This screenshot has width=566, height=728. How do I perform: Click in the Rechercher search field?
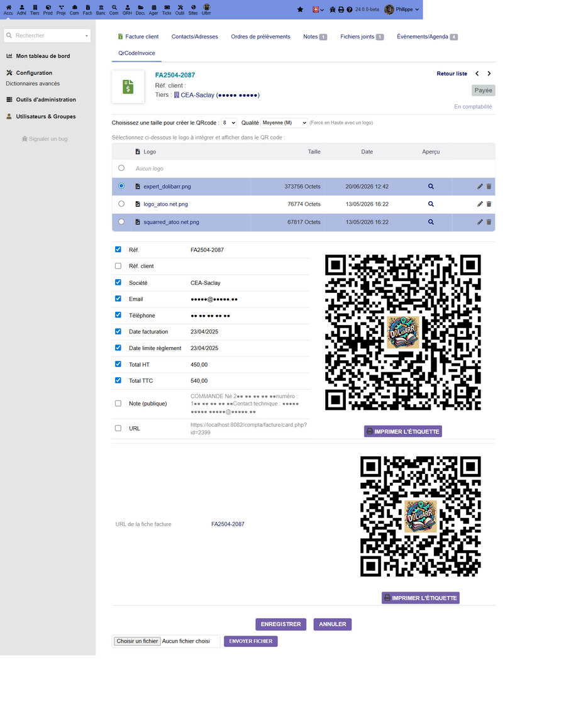click(x=48, y=35)
